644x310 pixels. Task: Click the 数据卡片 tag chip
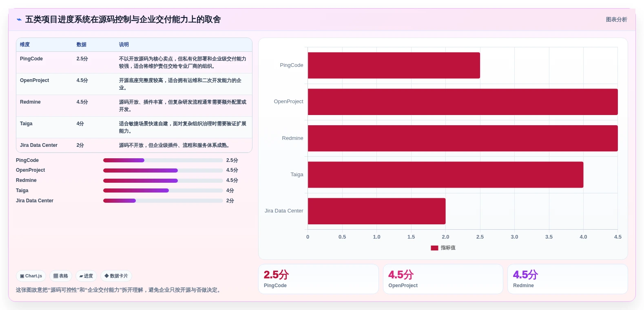[116, 276]
